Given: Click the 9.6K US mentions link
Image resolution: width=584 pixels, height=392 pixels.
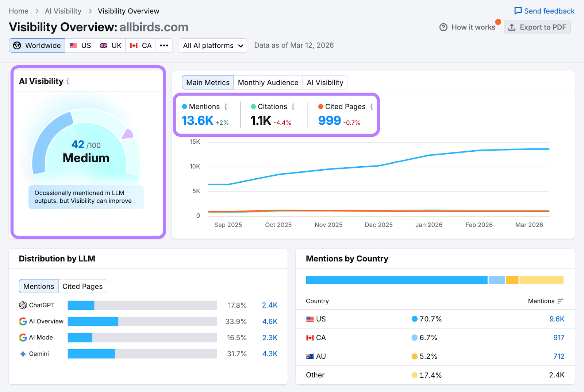Looking at the screenshot, I should click(x=557, y=319).
